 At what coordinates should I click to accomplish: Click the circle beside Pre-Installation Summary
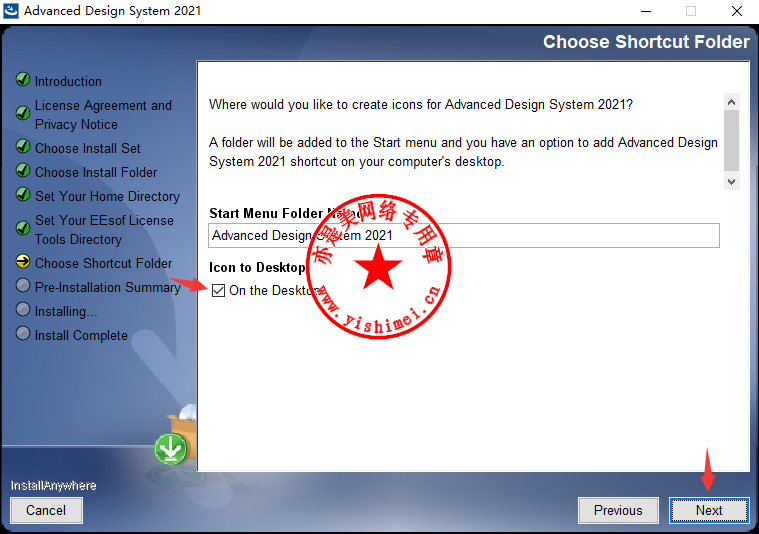[23, 285]
